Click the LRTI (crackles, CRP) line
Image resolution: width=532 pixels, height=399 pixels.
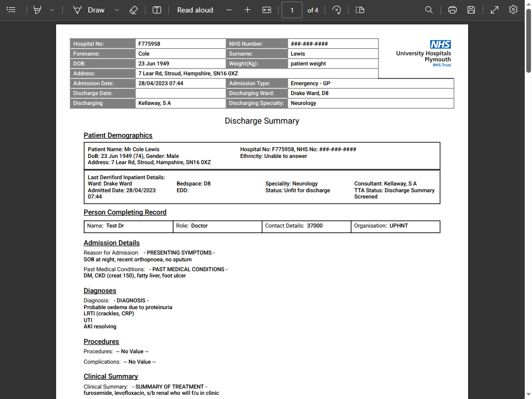coord(109,313)
